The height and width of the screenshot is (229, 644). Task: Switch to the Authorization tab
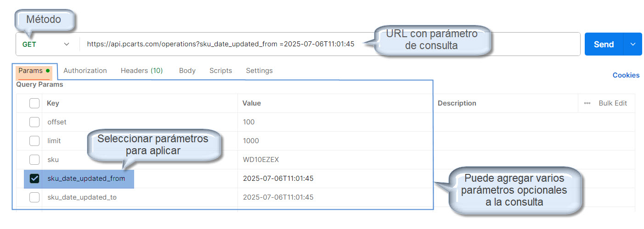click(x=85, y=71)
